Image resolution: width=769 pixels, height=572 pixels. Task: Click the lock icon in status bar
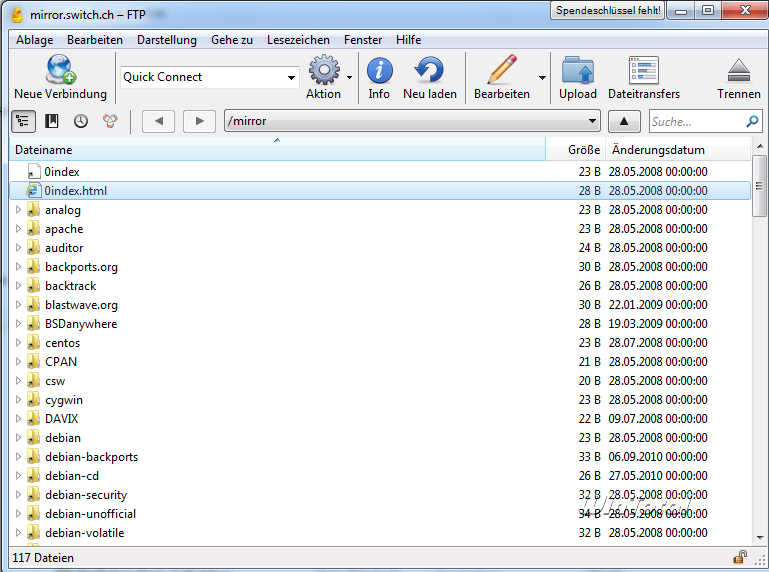coord(740,557)
